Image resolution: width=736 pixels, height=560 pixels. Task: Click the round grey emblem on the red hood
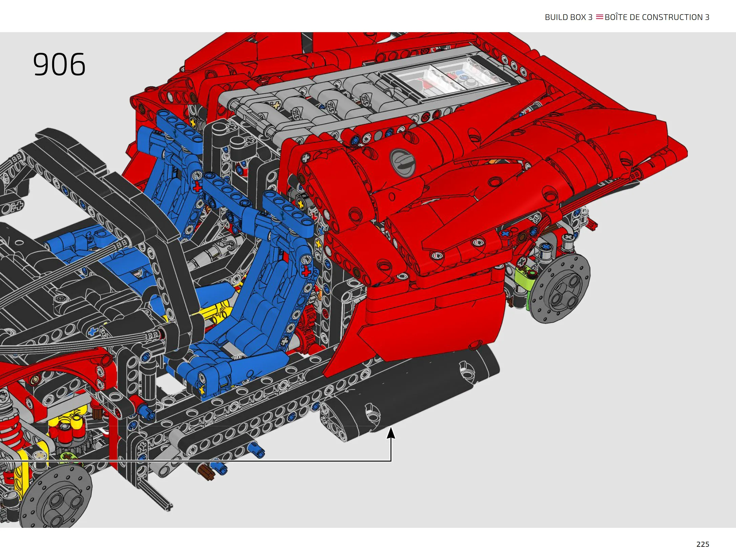[x=402, y=163]
